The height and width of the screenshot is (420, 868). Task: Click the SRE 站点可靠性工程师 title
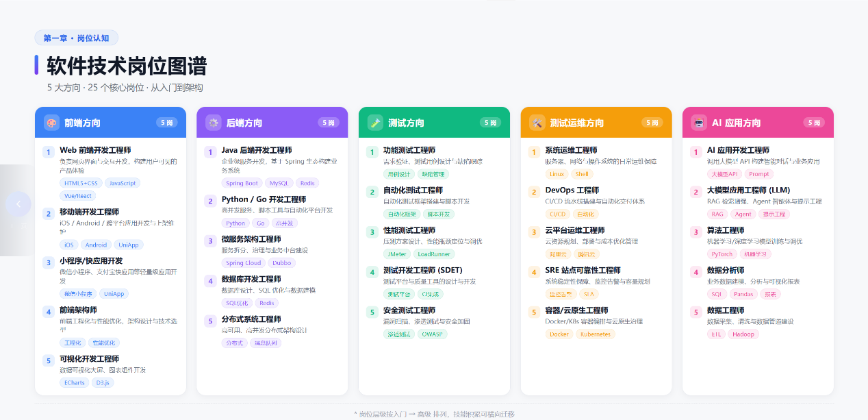583,271
